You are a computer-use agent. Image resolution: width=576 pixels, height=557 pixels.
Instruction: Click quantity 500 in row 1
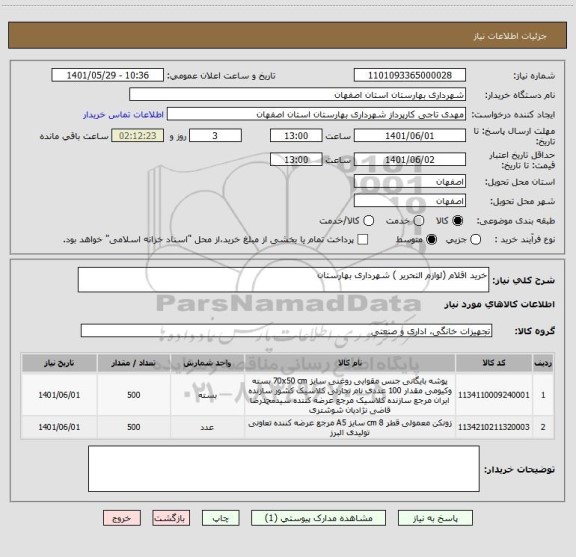[x=133, y=395]
